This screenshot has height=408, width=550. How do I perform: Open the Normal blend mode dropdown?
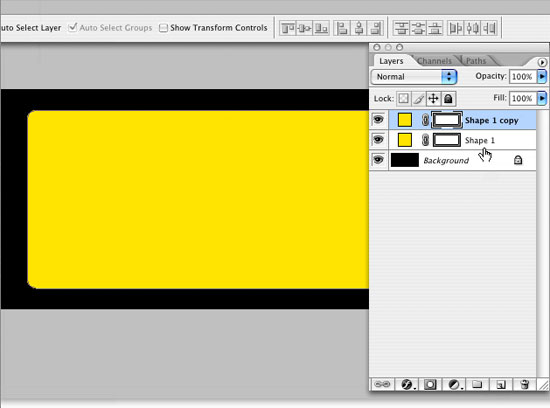[414, 77]
